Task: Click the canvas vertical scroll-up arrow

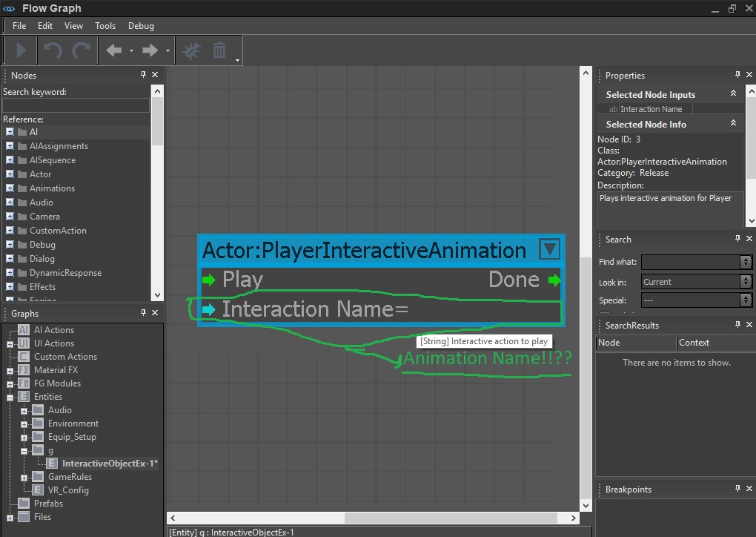Action: point(586,73)
